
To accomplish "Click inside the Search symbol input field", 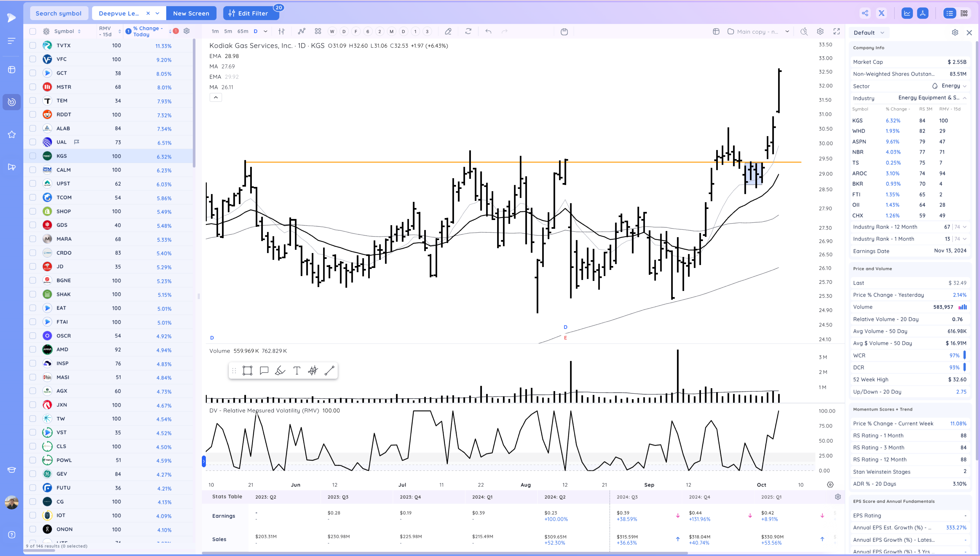I will (59, 12).
